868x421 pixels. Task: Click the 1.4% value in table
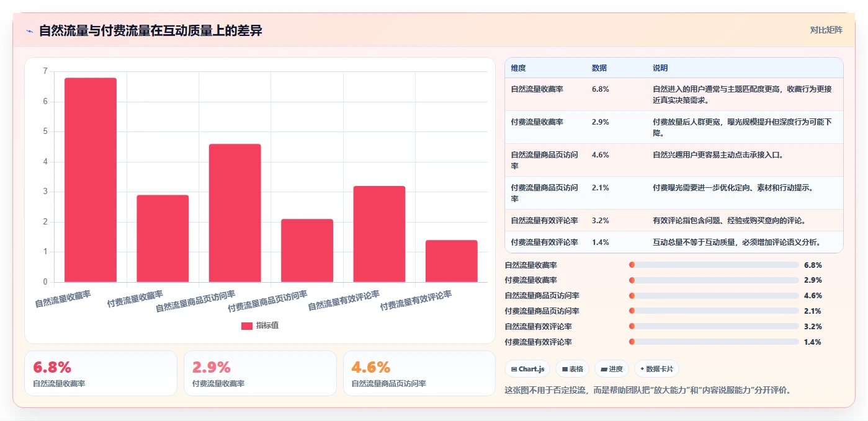pyautogui.click(x=601, y=242)
